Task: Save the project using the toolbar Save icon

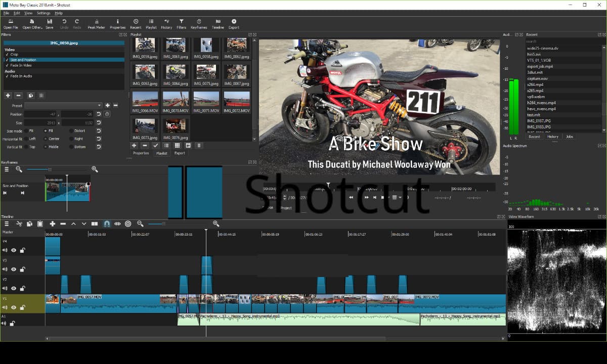Action: coord(50,24)
